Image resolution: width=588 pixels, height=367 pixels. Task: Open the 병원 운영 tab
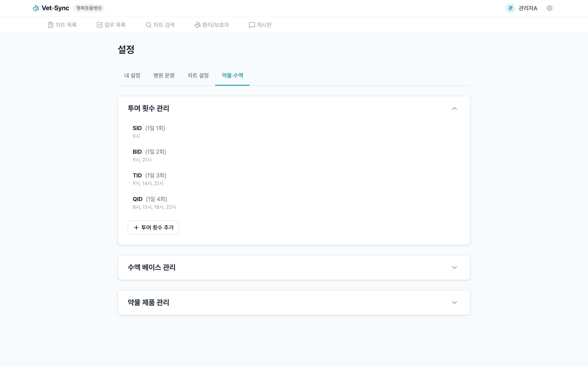pos(164,75)
